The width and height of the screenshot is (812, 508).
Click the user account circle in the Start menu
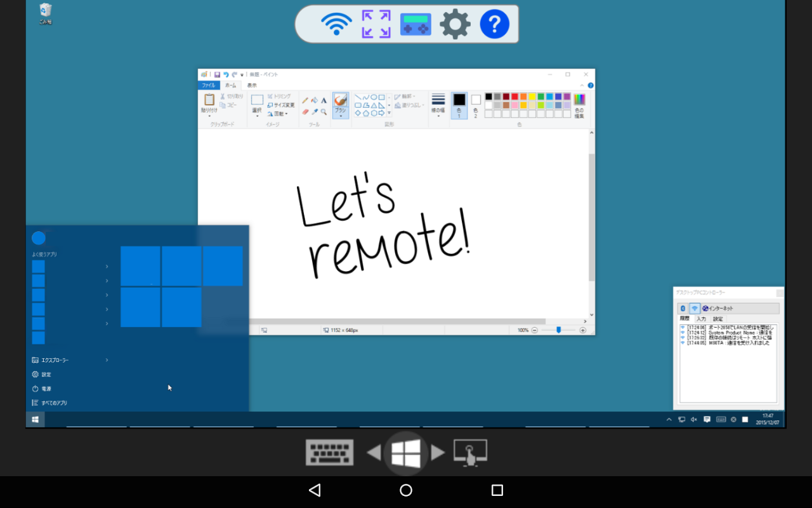coord(39,238)
